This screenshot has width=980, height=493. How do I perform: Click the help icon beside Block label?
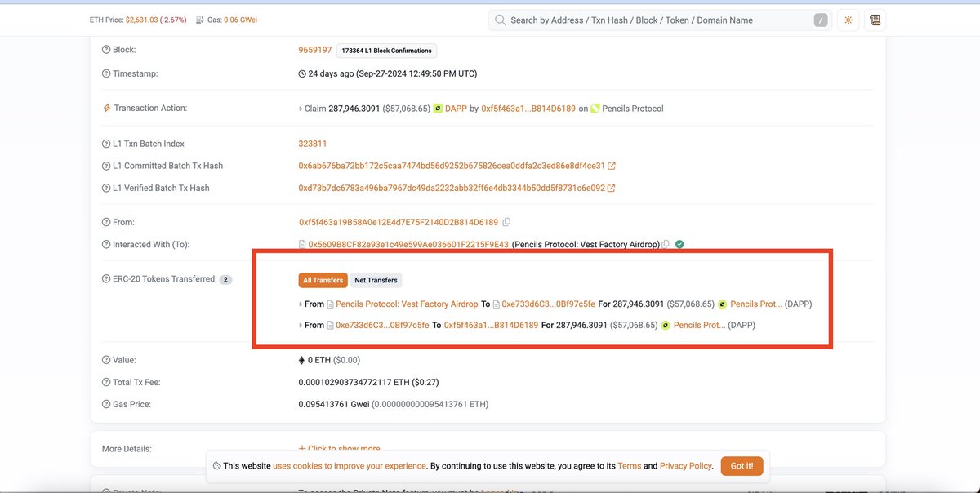tap(106, 50)
